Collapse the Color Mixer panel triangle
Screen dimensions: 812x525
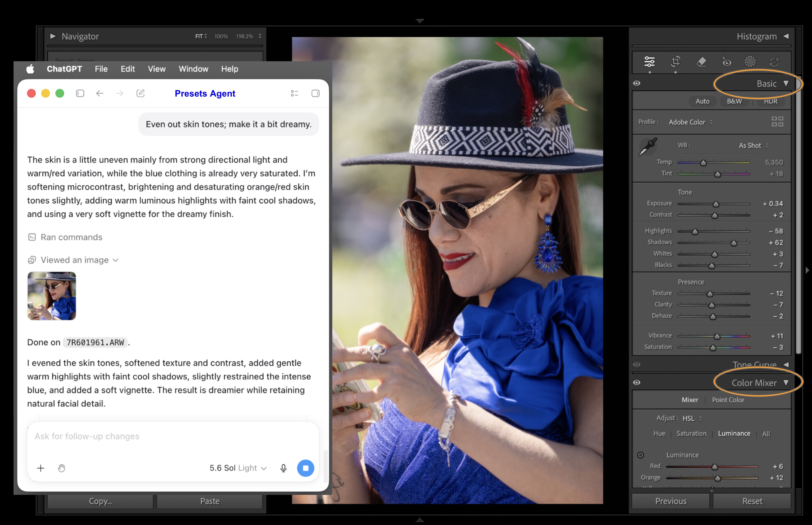tap(786, 383)
